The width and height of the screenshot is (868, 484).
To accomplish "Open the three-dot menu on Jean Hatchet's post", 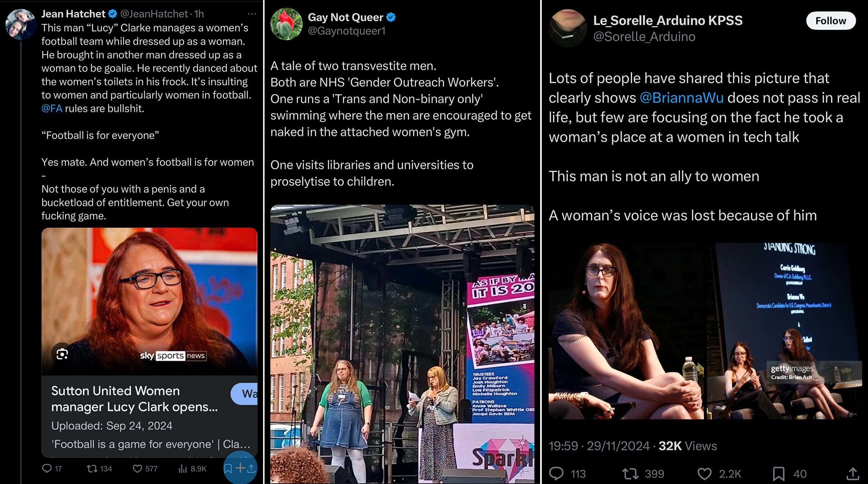I will [x=252, y=14].
